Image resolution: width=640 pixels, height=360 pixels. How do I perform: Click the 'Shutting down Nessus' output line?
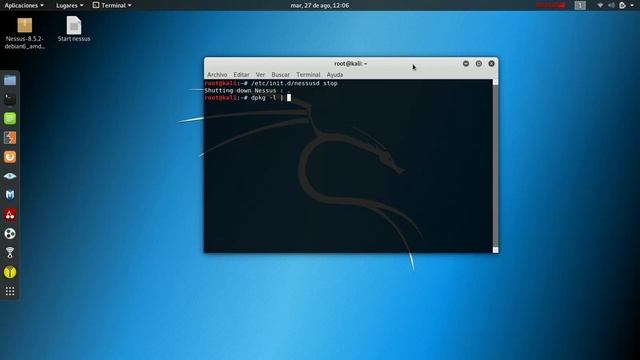coord(243,91)
